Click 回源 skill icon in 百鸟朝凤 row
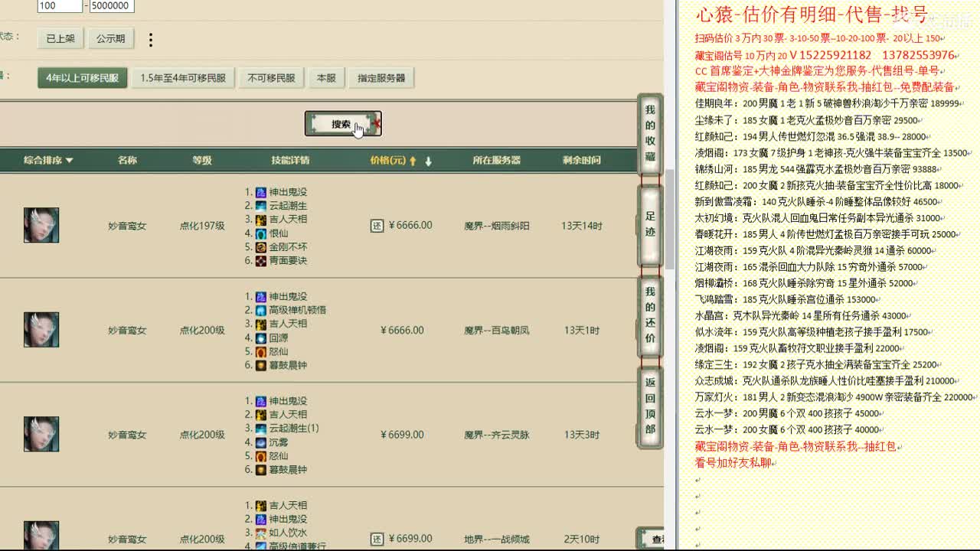The height and width of the screenshot is (551, 980). (260, 337)
